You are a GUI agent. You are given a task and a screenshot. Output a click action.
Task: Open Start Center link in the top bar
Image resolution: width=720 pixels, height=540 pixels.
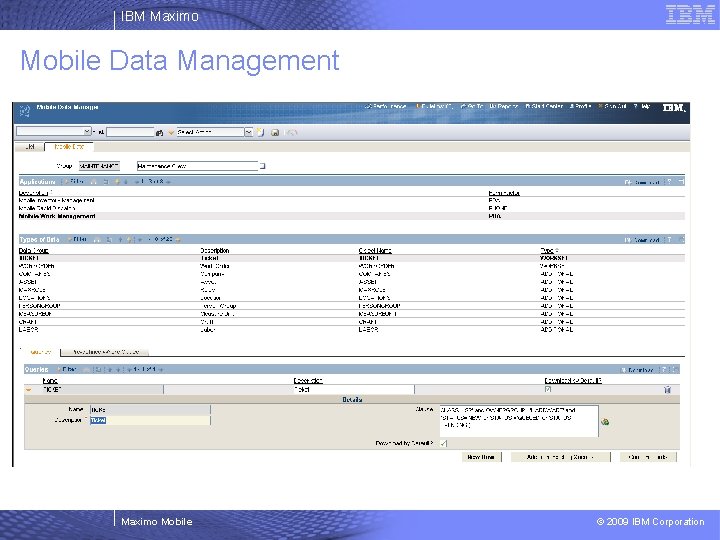544,106
